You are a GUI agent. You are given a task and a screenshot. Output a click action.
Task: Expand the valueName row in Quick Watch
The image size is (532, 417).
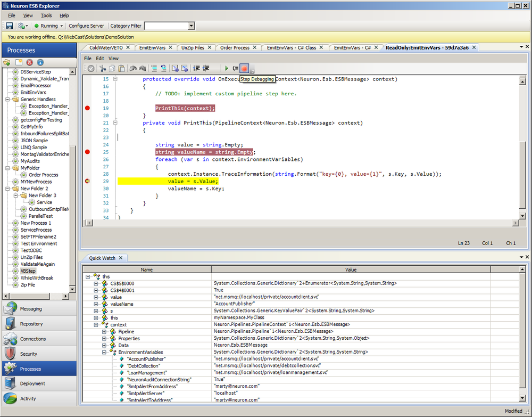click(x=96, y=304)
